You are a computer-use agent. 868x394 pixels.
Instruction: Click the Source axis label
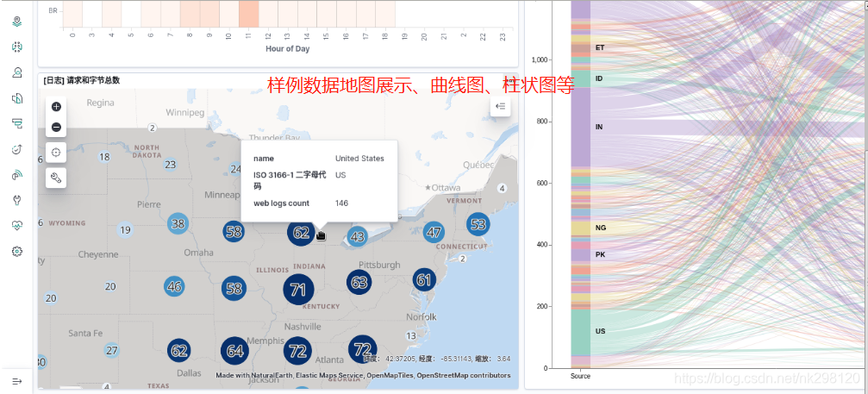point(580,376)
